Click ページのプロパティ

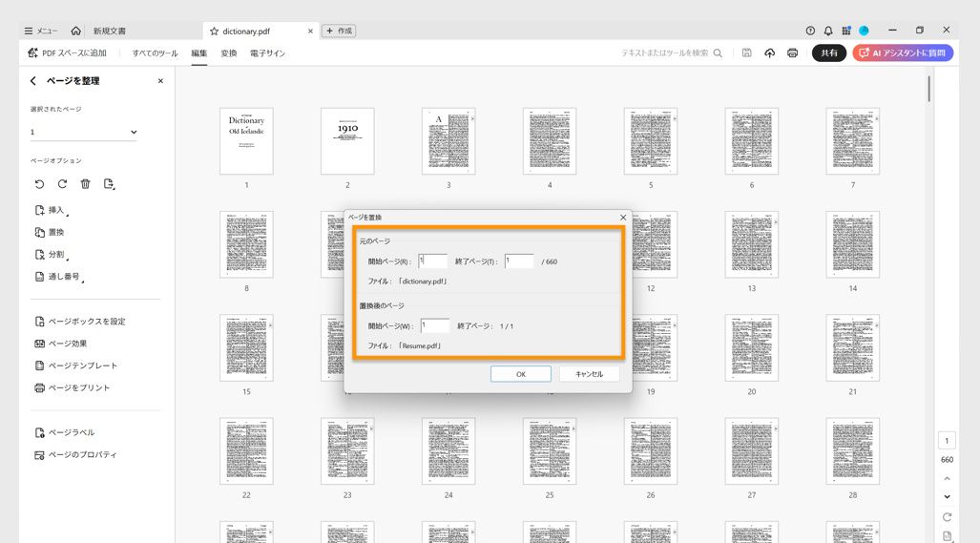coord(75,455)
